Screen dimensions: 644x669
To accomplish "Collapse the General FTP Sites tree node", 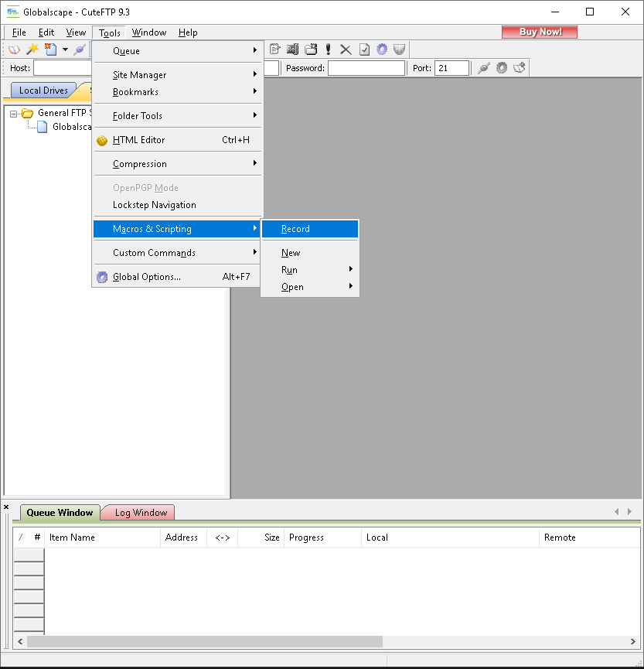I will (x=13, y=114).
